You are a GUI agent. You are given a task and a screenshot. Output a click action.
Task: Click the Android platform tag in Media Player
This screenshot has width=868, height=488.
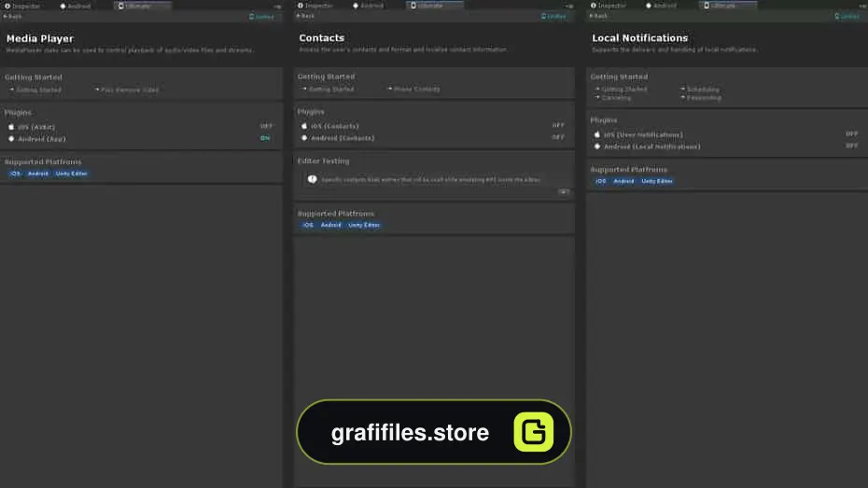[37, 174]
